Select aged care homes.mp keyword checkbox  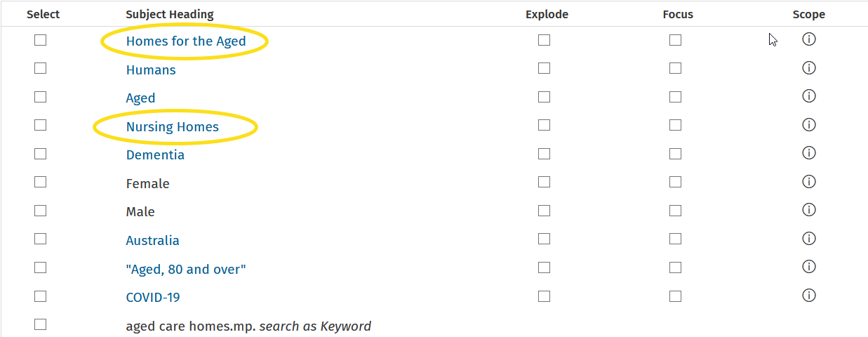(41, 324)
